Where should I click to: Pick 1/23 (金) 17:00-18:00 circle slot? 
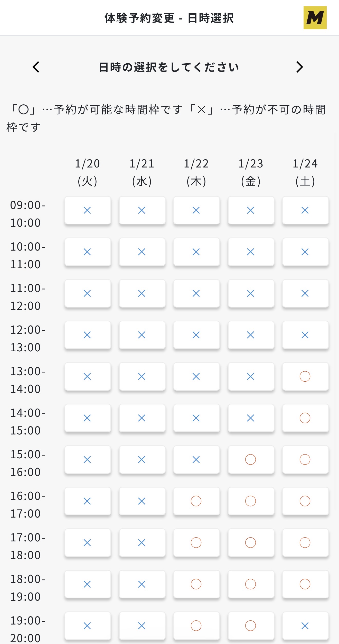(251, 543)
